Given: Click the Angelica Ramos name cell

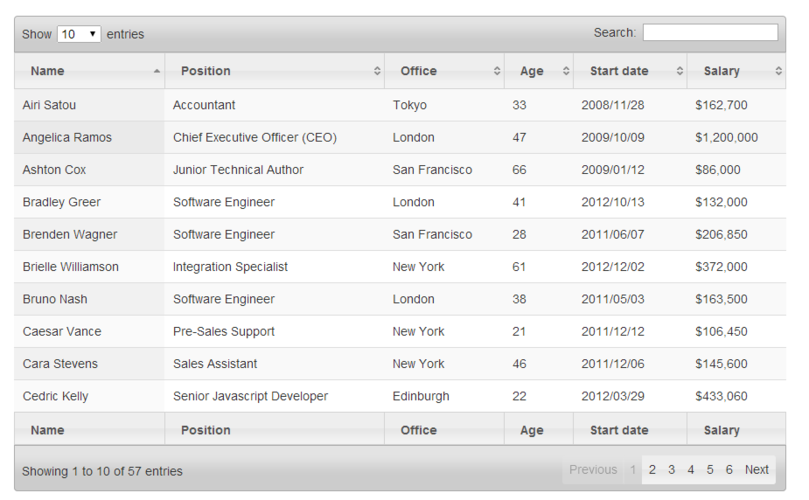Looking at the screenshot, I should tap(67, 138).
